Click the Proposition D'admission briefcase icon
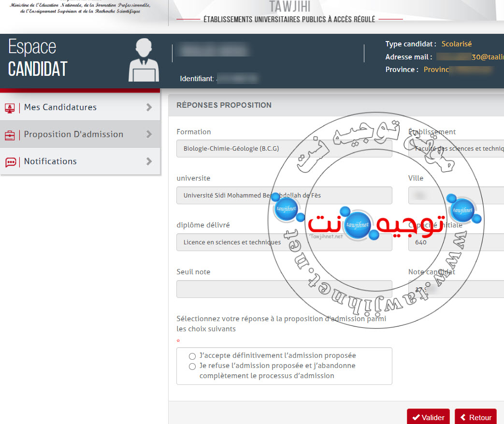The image size is (504, 424). (x=10, y=135)
